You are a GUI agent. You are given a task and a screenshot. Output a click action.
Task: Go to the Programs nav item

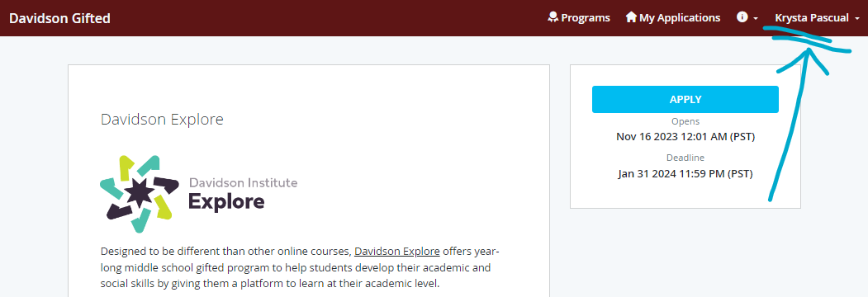click(579, 17)
